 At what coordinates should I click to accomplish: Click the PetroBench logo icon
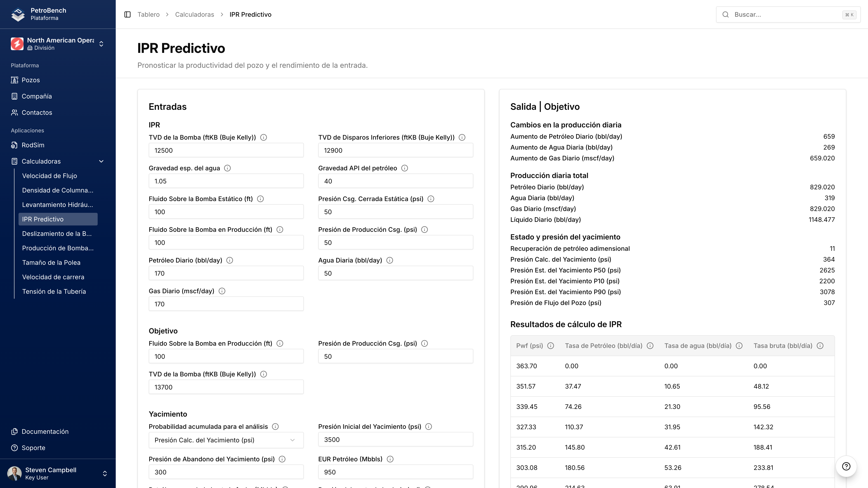tap(18, 14)
